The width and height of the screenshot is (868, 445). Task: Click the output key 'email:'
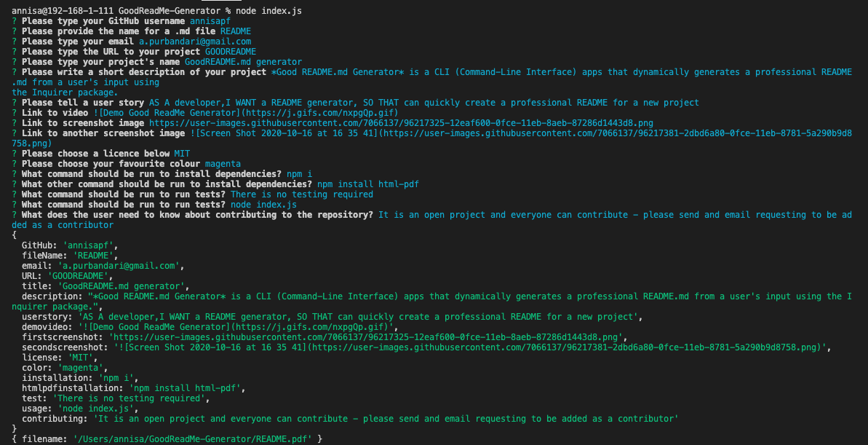click(x=36, y=266)
